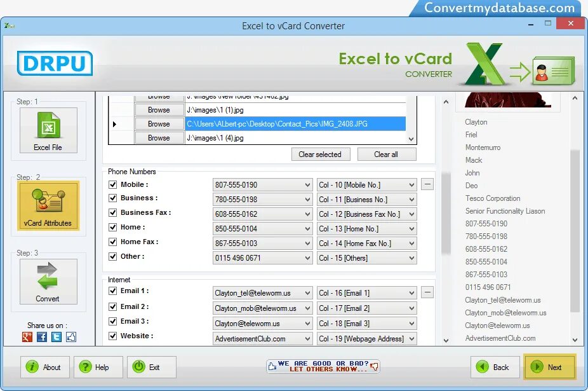Screen dimensions: 588x391
Task: Open the Business value dropdown 780-555-0198
Action: 262,200
